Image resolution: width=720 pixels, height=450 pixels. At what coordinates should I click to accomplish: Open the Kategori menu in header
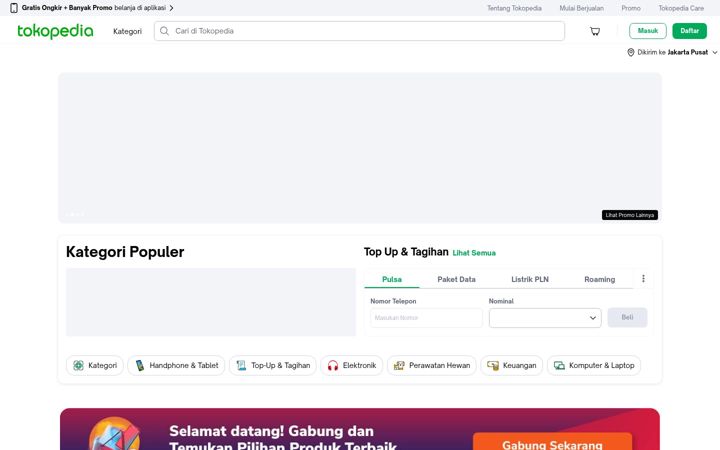tap(127, 31)
